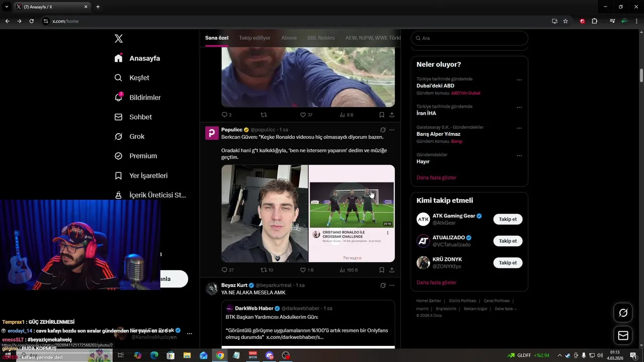Switch to AEW, NJPW, WWE Türkiye tab
This screenshot has height=362, width=644.
click(x=373, y=38)
